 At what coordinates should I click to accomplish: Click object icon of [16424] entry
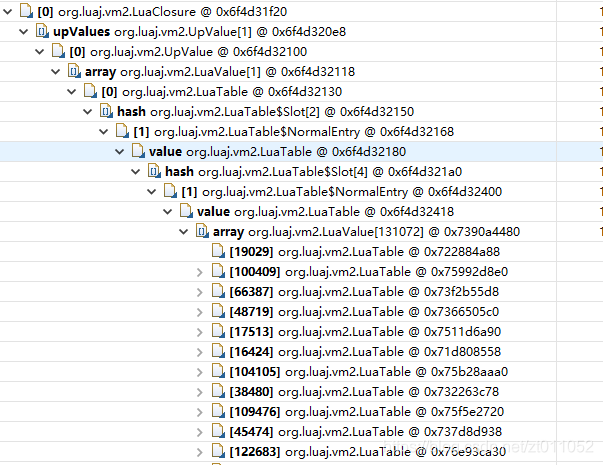(218, 351)
